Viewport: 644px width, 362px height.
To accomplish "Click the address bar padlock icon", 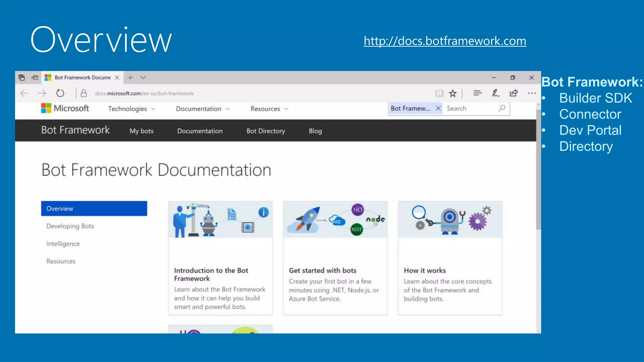I will (84, 93).
